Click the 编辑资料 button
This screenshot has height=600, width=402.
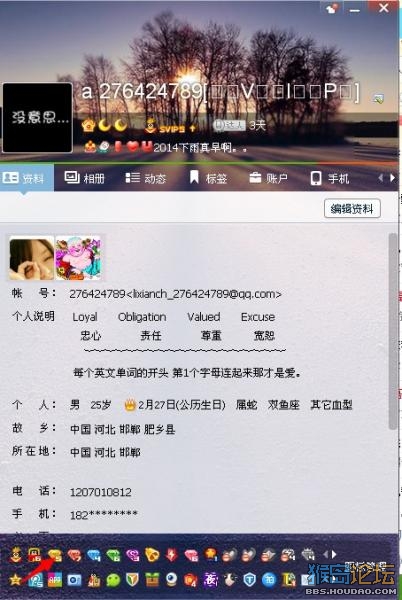click(x=352, y=209)
